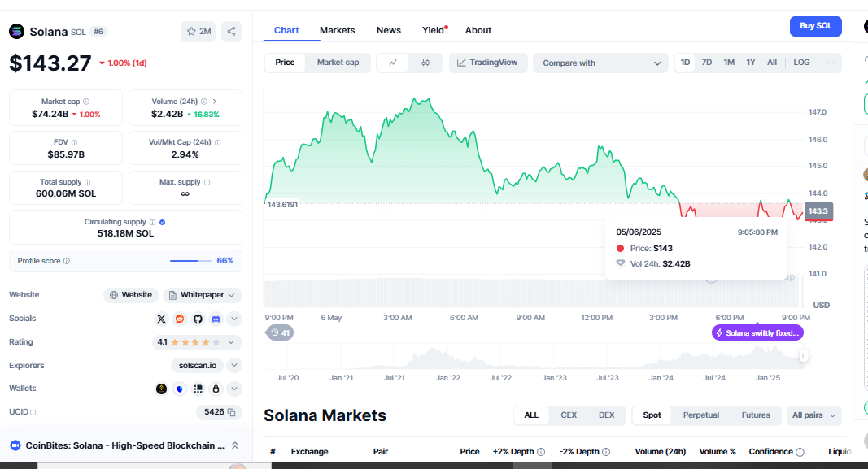Screen dimensions: 868x469
Task: Open the X (Twitter) social link
Action: (x=161, y=319)
